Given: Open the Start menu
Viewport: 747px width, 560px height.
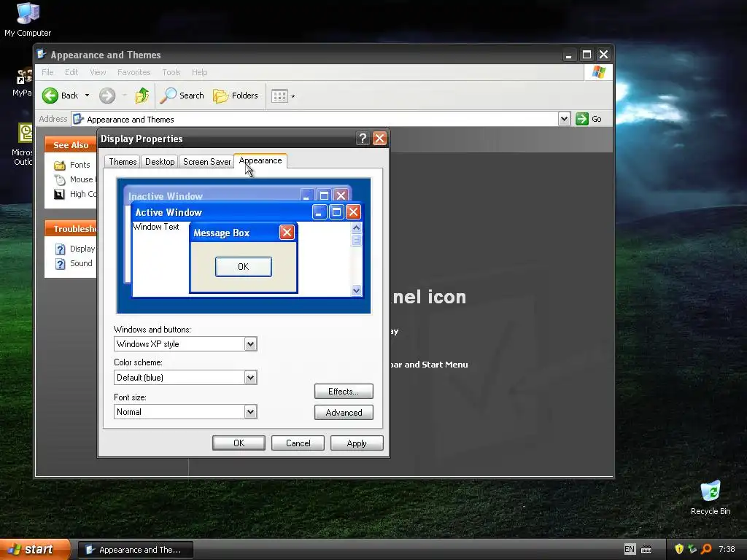Looking at the screenshot, I should (x=34, y=549).
